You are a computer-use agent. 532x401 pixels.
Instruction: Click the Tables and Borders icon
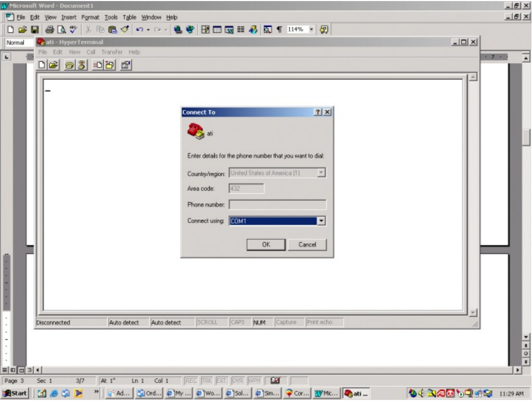pyautogui.click(x=205, y=30)
